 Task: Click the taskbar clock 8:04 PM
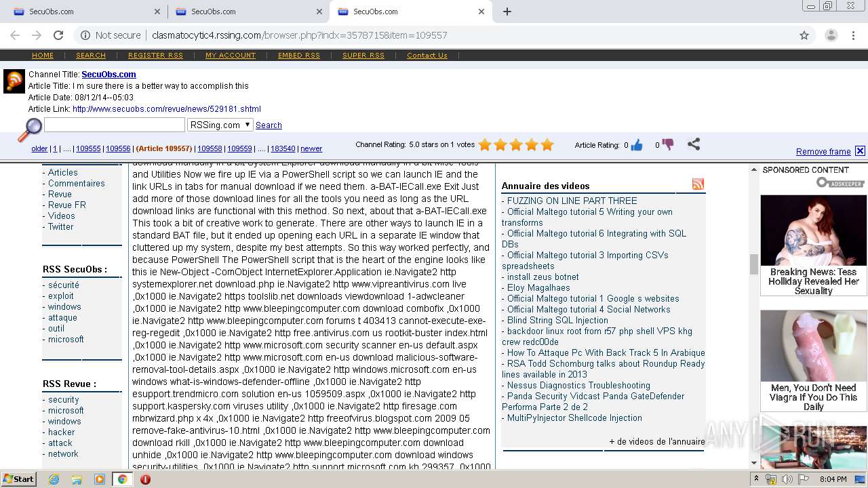(832, 479)
